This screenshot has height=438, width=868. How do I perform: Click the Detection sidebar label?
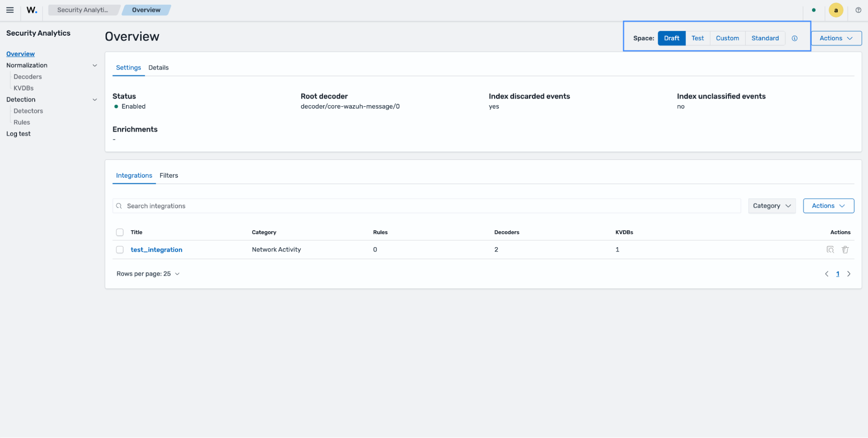[x=21, y=100]
